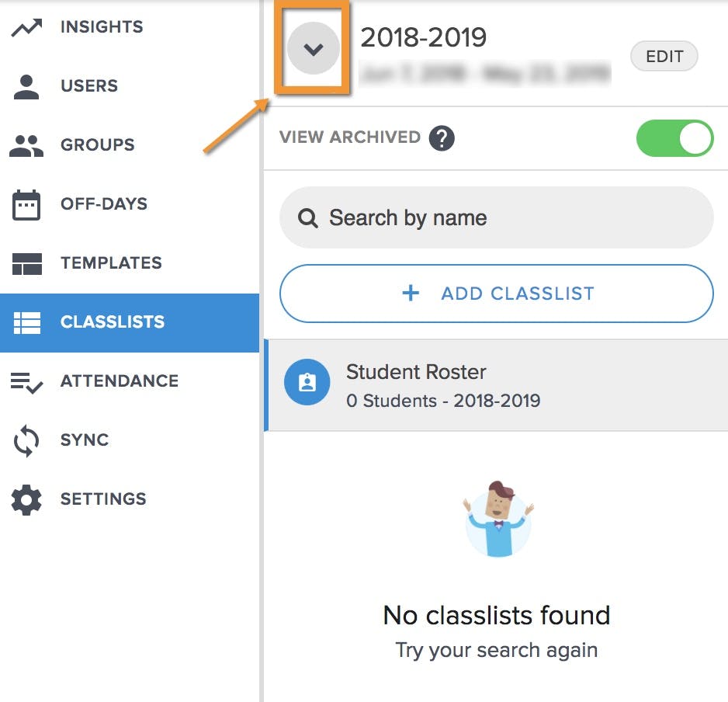Open the Off-Days menu label
Image resolution: width=728 pixels, height=702 pixels.
pyautogui.click(x=104, y=204)
